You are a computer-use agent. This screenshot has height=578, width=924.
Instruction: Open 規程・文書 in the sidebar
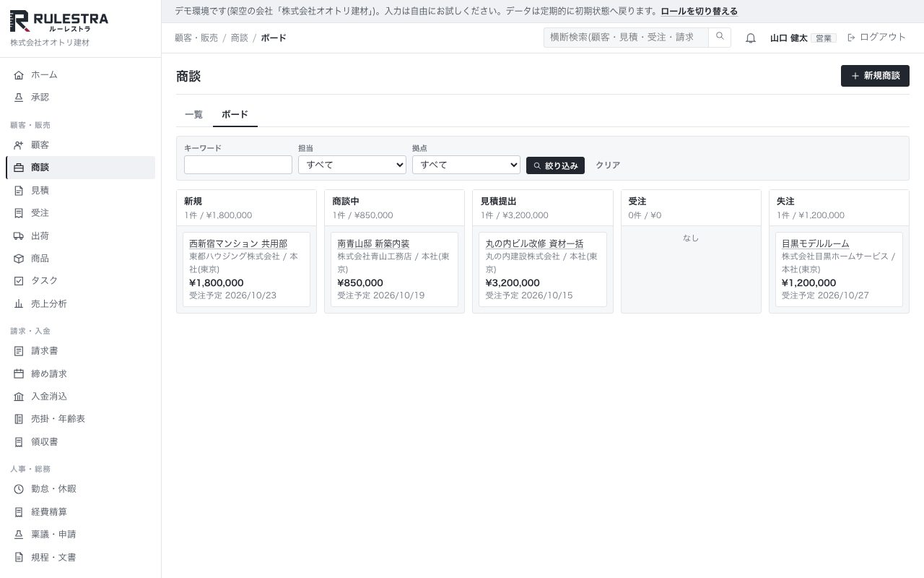[80, 558]
